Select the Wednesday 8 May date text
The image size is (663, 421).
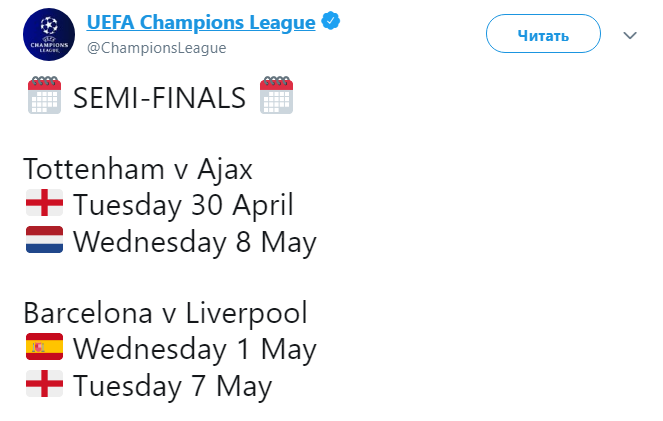pos(195,242)
